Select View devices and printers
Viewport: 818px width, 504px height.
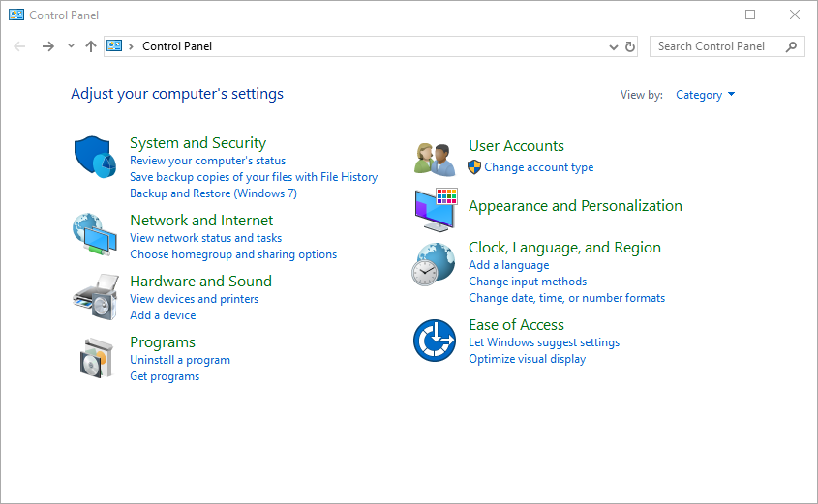tap(194, 299)
